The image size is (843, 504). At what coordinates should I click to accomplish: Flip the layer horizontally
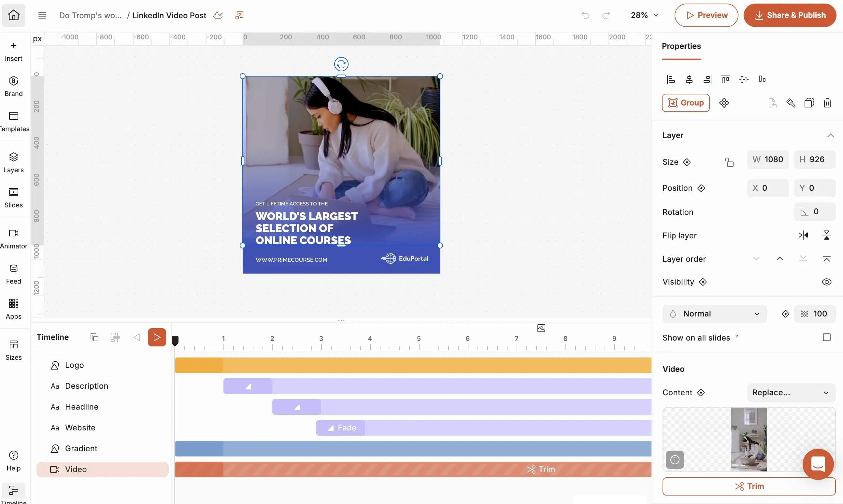tap(804, 235)
